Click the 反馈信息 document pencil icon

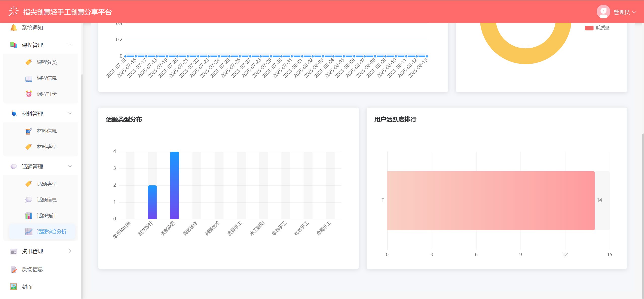[x=14, y=269]
